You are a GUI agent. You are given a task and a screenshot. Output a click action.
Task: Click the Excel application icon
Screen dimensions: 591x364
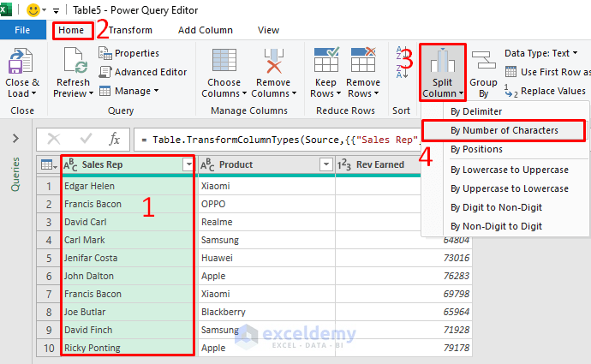tap(5, 9)
